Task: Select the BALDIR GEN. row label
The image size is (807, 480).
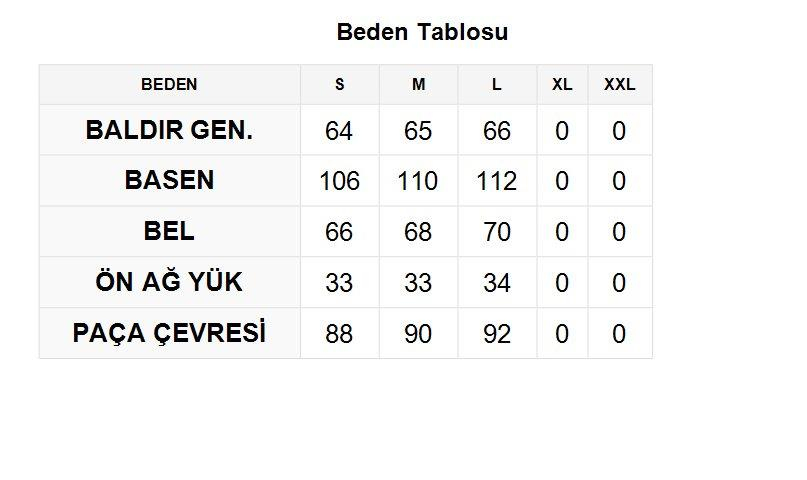Action: point(169,131)
